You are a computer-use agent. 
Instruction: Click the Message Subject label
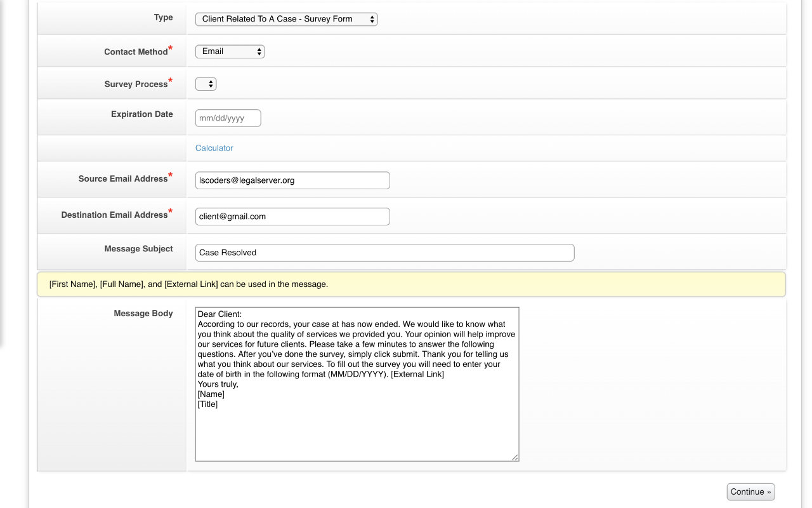(x=139, y=249)
